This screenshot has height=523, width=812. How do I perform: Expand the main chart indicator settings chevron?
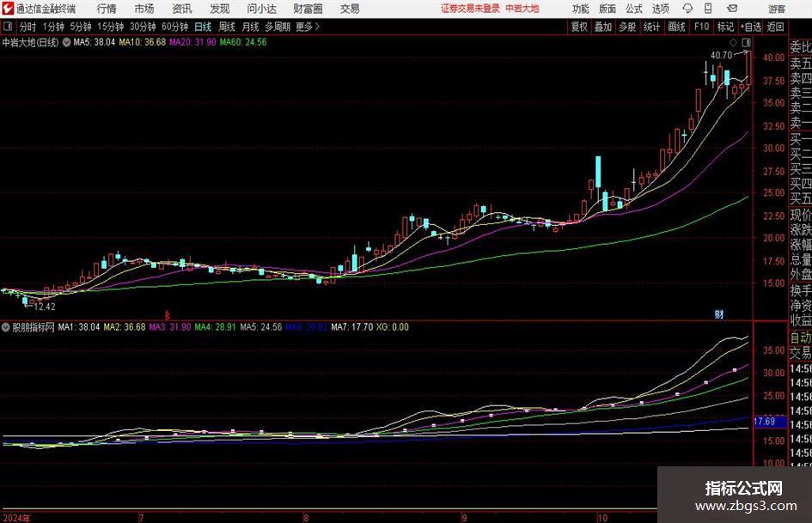tap(66, 42)
